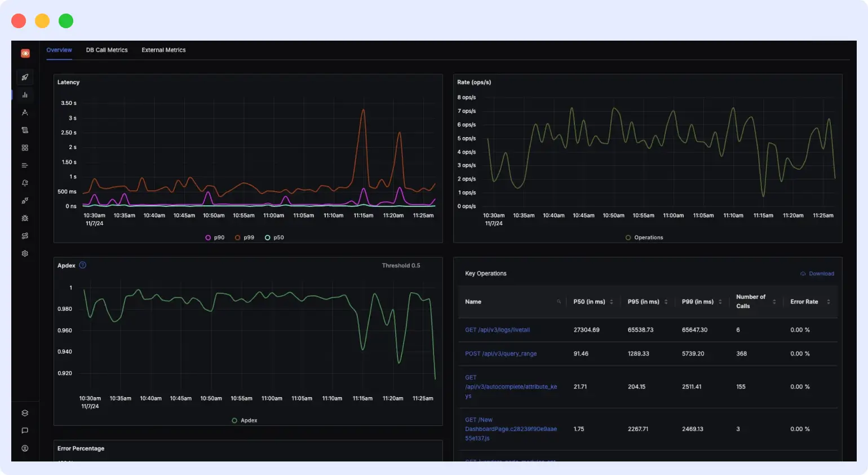
Task: Open the Dashboards grid icon in sidebar
Action: [25, 148]
